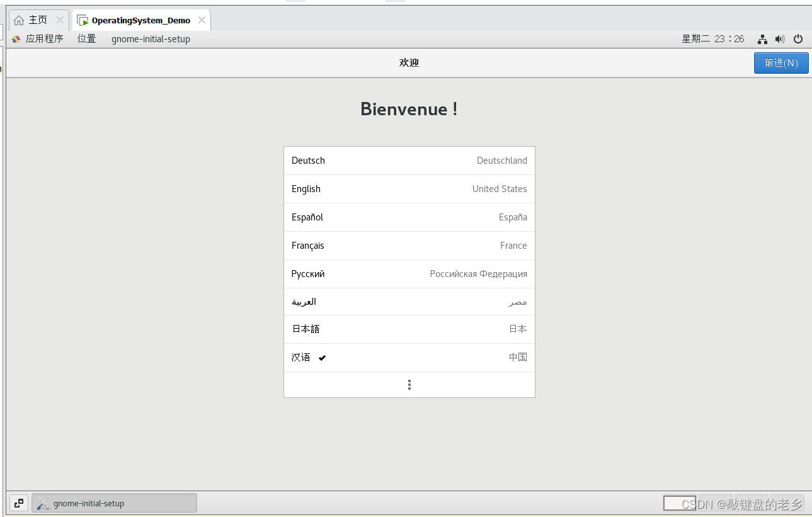Show more languages via three-dot button
Screen dimensions: 812x517
409,385
